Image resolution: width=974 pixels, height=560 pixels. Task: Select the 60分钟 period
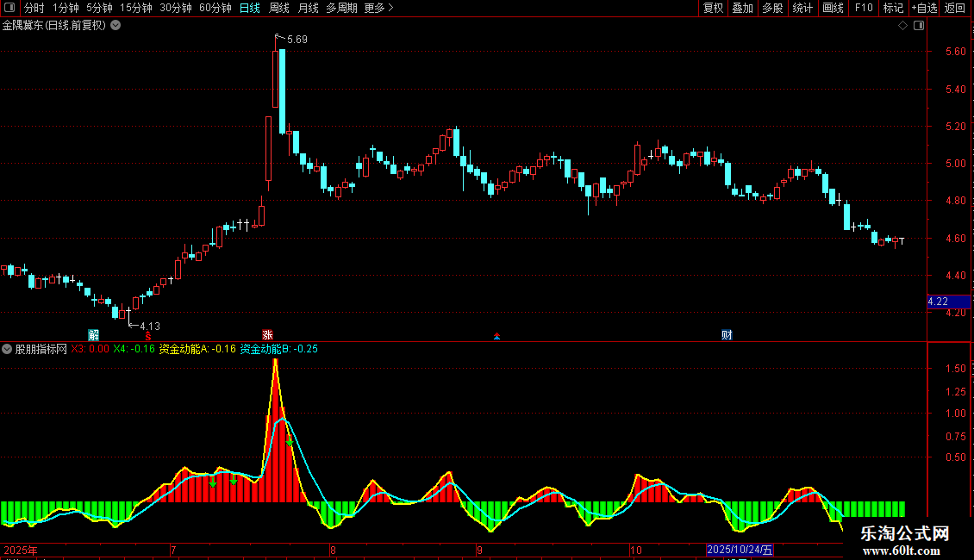coord(215,8)
